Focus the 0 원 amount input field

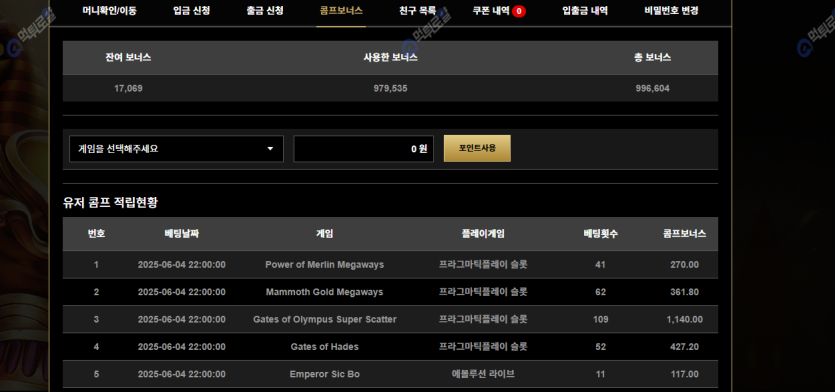363,149
